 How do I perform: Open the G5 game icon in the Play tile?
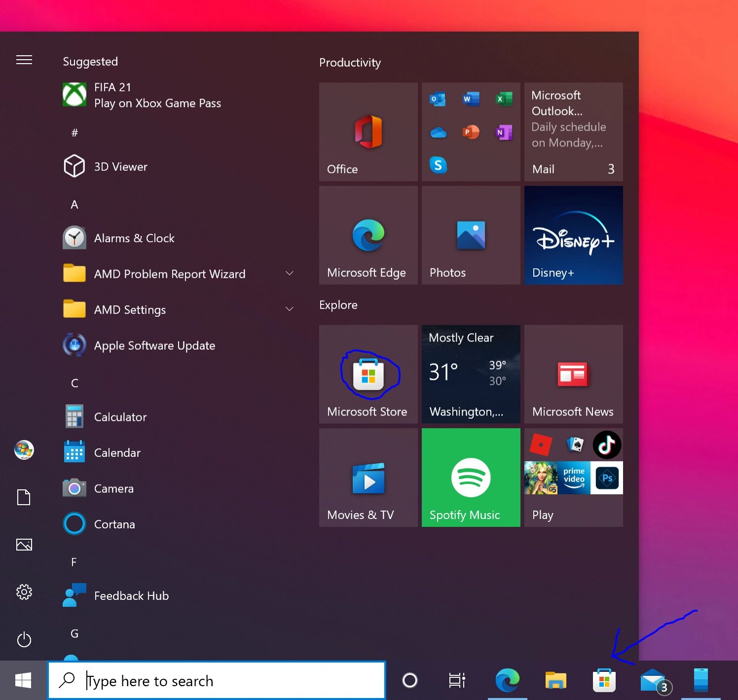541,478
